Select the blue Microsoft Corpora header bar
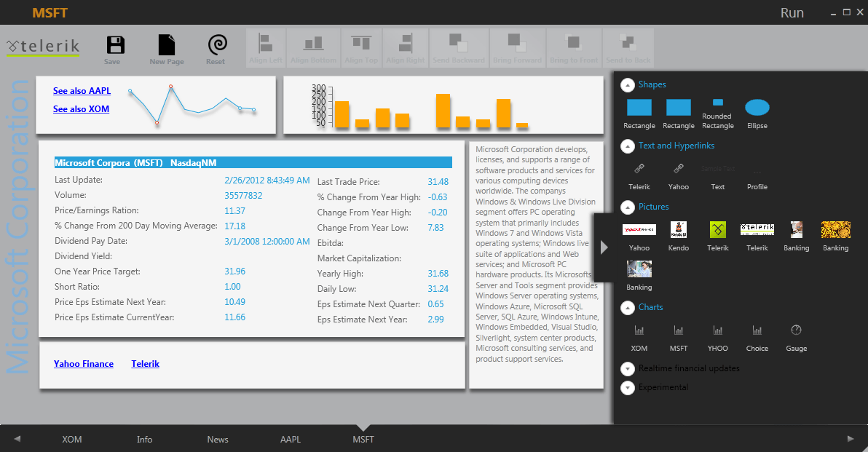The image size is (868, 452). (x=253, y=162)
